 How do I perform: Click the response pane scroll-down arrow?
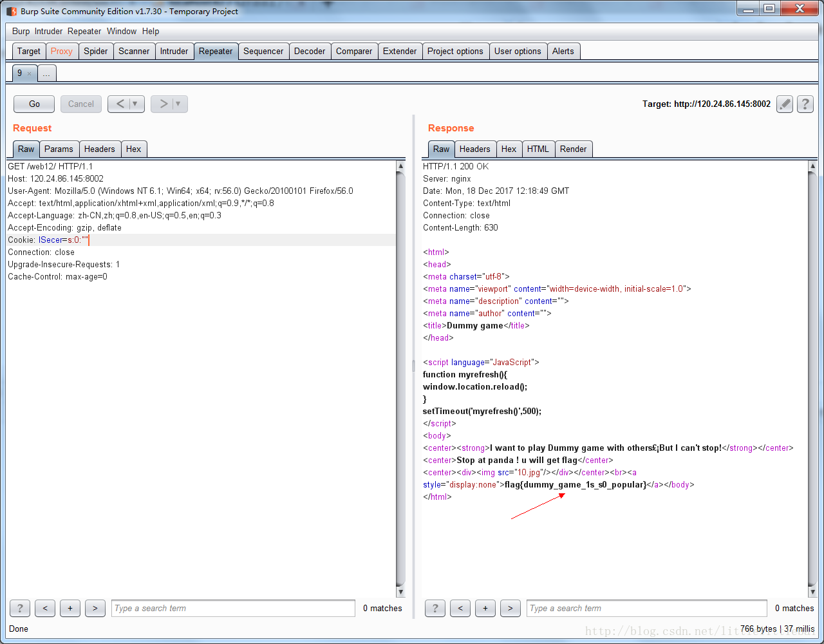pyautogui.click(x=812, y=592)
